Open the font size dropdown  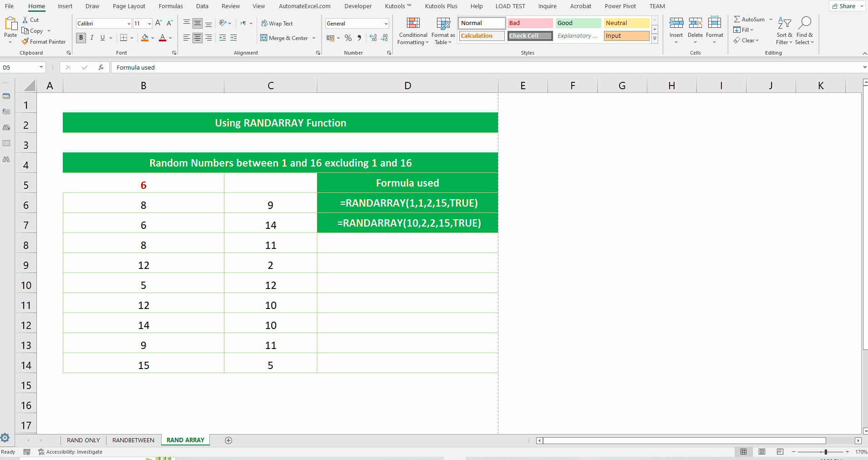click(x=149, y=24)
